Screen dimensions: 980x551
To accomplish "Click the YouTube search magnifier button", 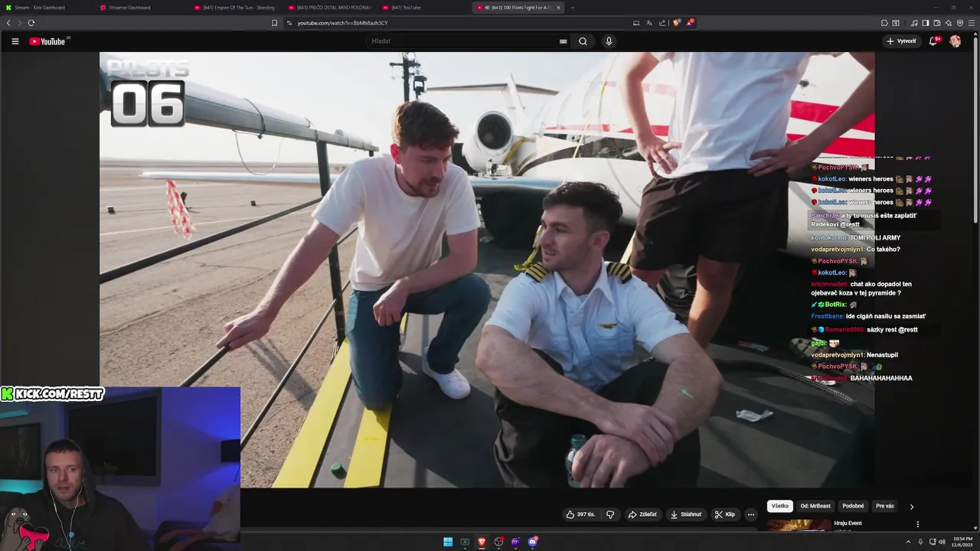I will [x=583, y=41].
